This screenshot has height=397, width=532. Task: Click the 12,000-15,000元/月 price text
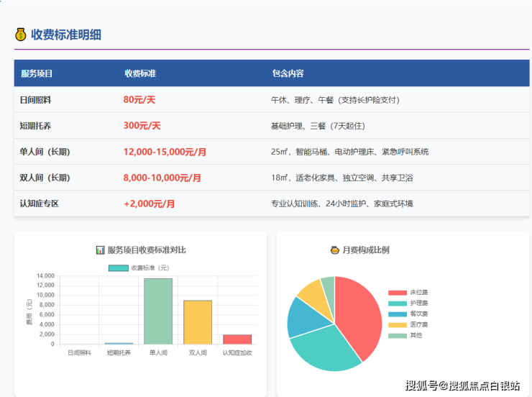pos(165,152)
